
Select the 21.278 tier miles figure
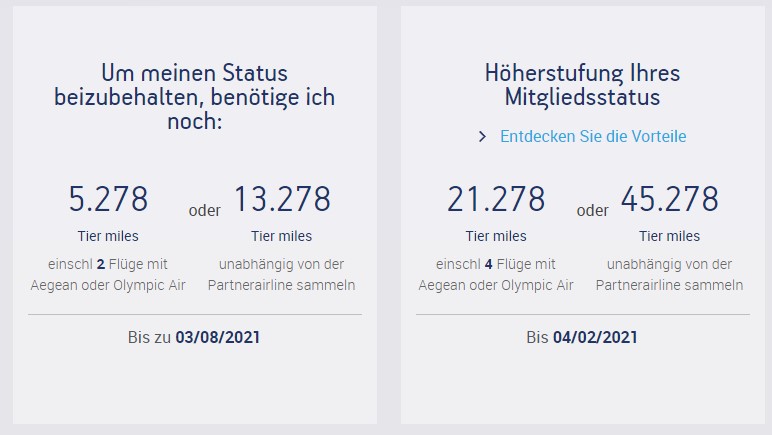click(x=496, y=199)
